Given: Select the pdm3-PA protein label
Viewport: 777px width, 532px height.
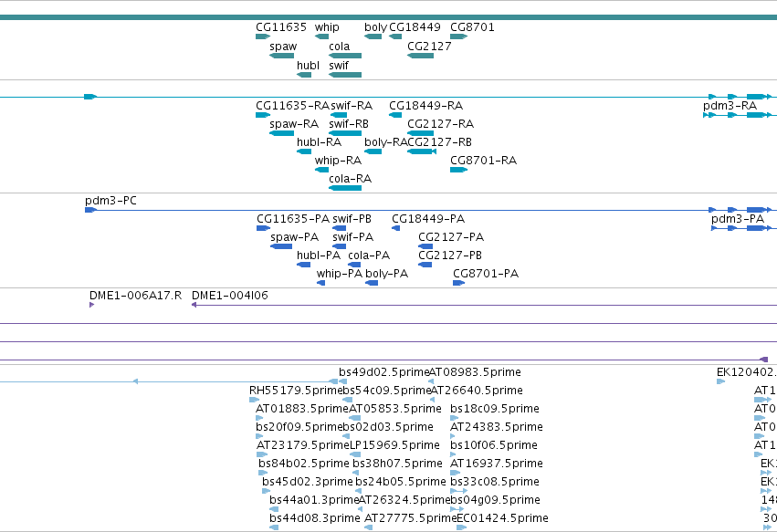Looking at the screenshot, I should coord(738,219).
